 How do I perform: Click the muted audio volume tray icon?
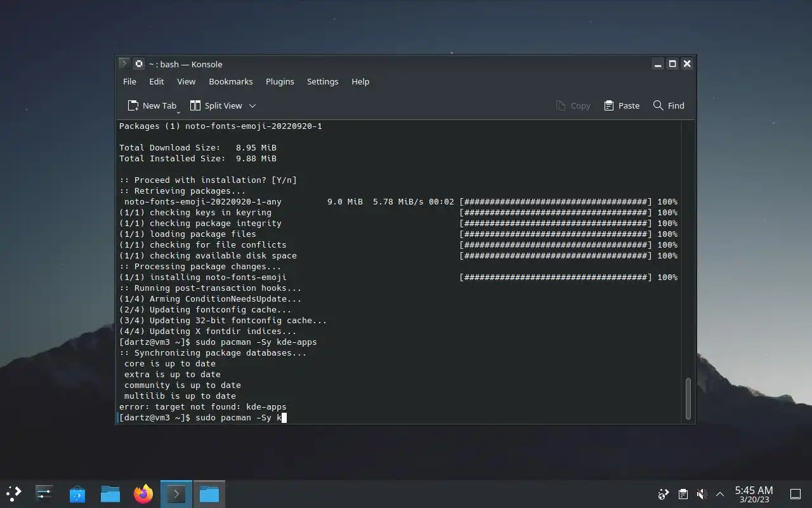coord(702,494)
